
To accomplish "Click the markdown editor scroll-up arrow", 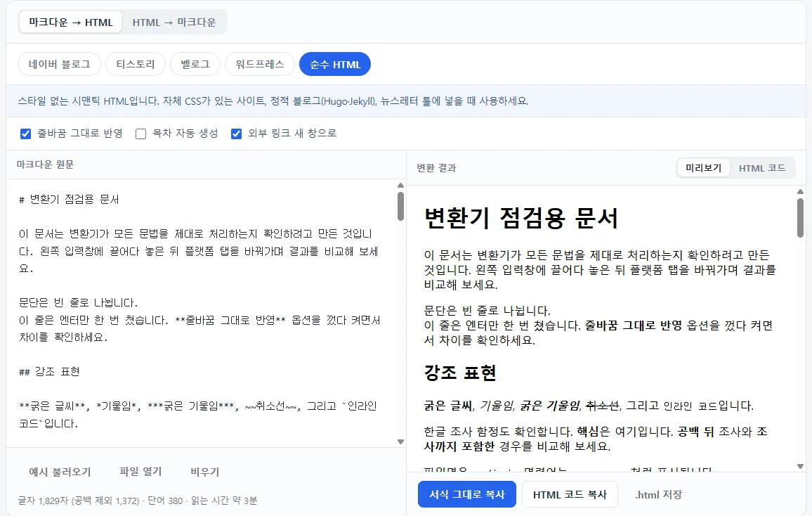I will click(400, 185).
